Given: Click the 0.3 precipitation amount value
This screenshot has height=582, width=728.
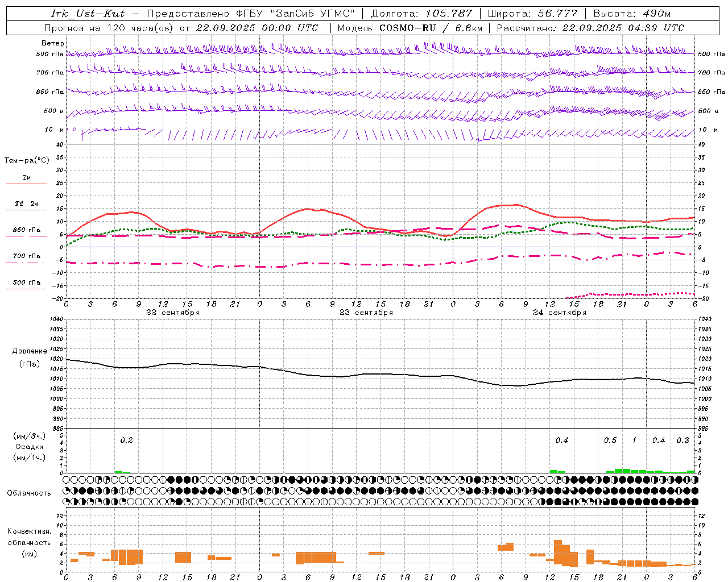Looking at the screenshot, I should coord(682,440).
